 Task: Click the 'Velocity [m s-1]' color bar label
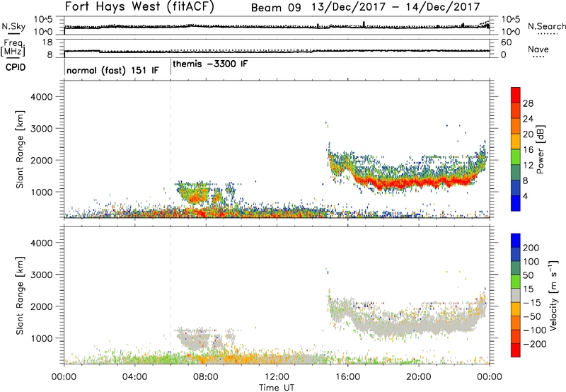click(553, 295)
